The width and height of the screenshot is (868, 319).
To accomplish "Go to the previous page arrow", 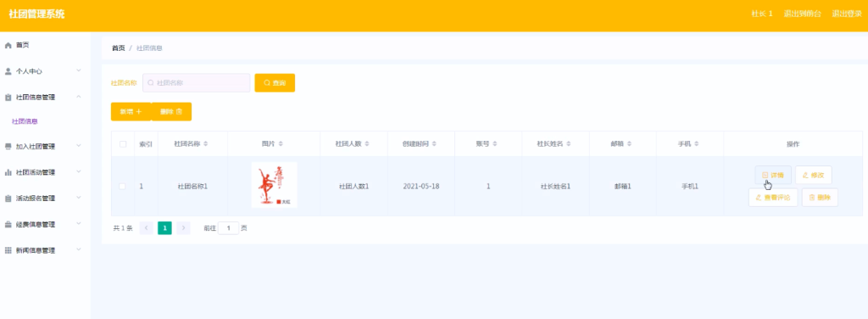I will (147, 228).
